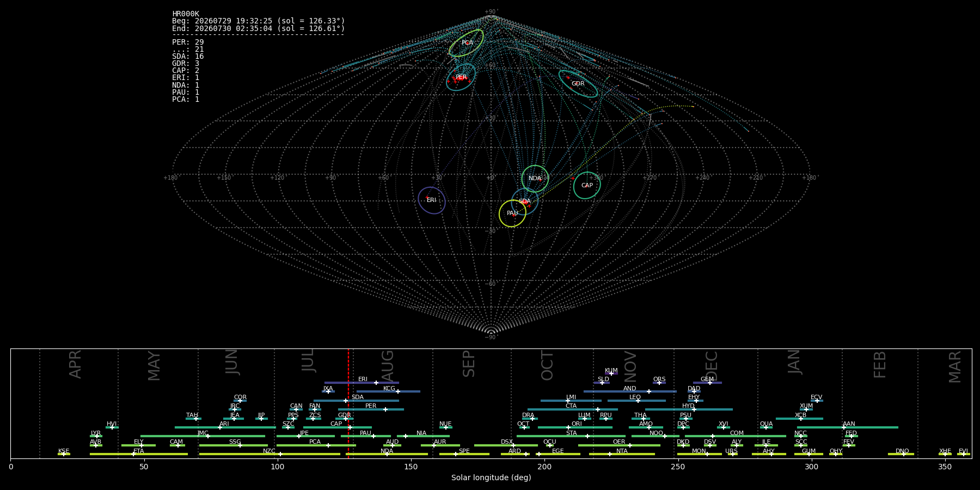Click the NTA shower label in the timeline
This screenshot has width=980, height=490.
coord(622,451)
